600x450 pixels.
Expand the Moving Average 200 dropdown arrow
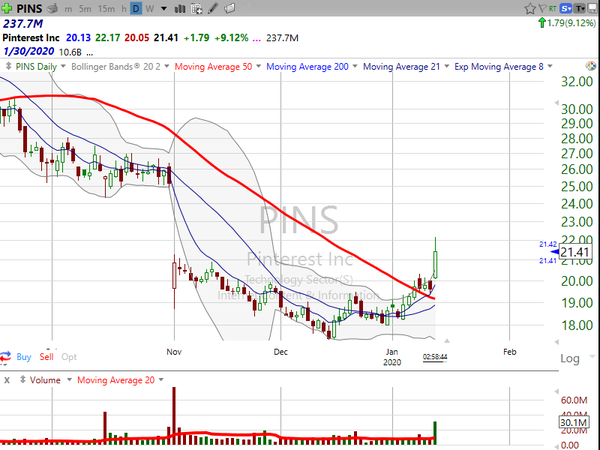[x=355, y=67]
